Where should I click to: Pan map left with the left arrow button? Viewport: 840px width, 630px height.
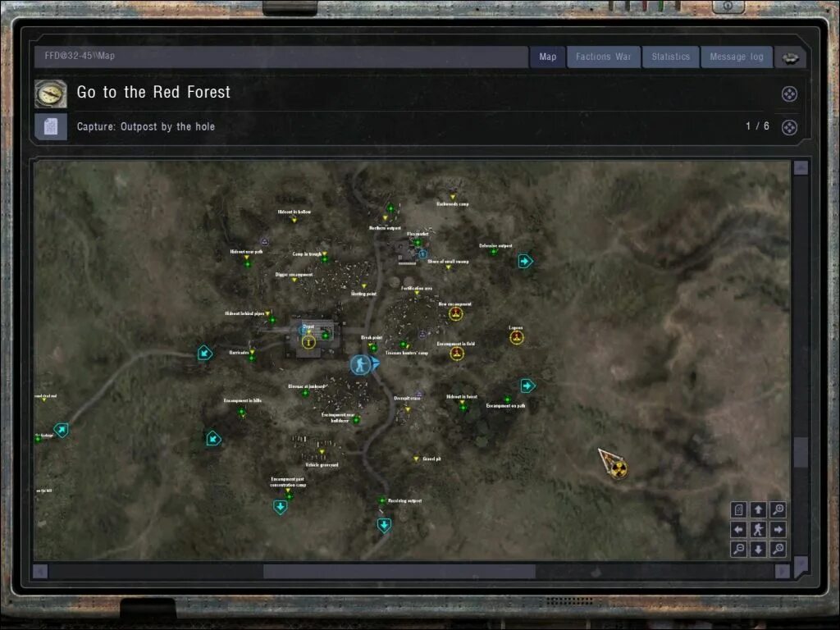pos(739,529)
